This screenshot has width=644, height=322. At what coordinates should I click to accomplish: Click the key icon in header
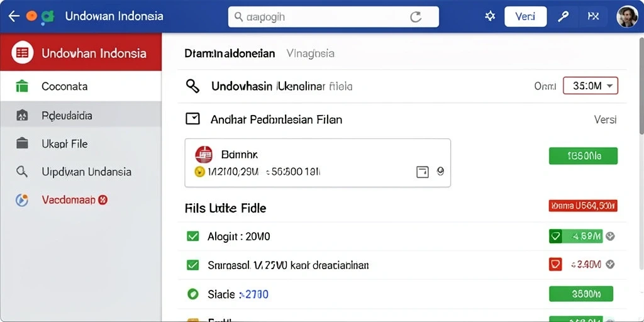coord(562,16)
